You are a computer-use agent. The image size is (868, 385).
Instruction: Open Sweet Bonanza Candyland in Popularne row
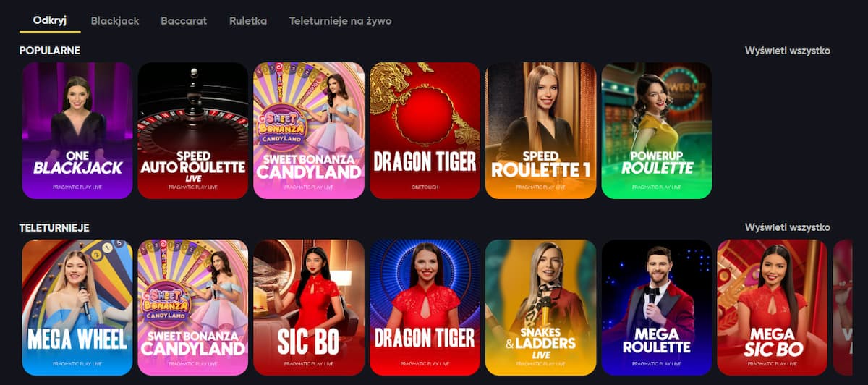pos(309,130)
